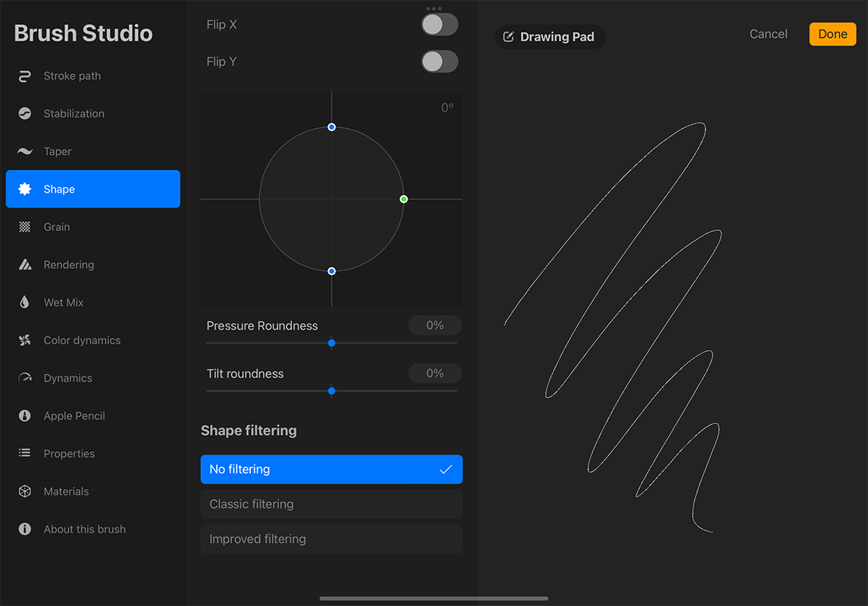Select Classic filtering option
Viewport: 868px width, 606px height.
click(x=331, y=504)
